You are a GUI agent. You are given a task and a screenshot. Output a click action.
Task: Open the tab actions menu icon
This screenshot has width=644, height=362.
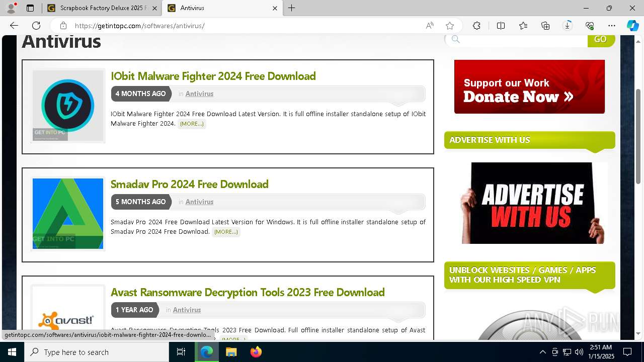pos(30,8)
